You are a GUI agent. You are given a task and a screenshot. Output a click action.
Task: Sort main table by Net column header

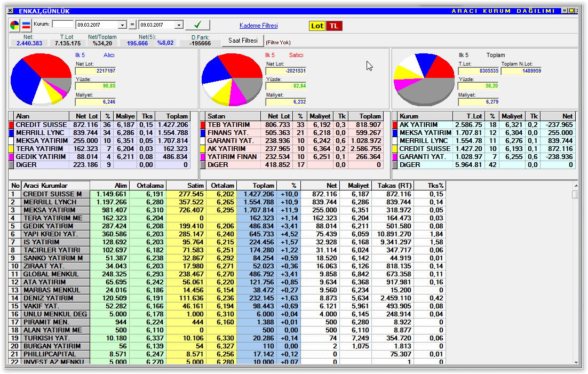320,186
